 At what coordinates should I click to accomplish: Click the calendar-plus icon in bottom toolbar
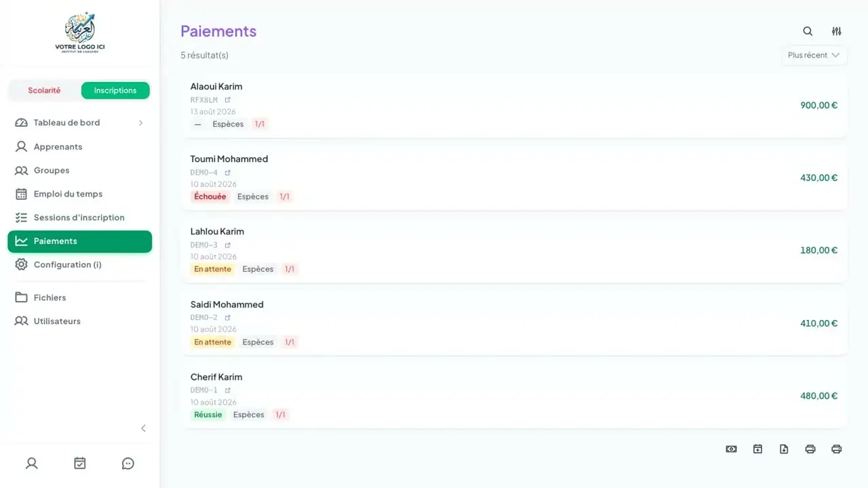pos(757,449)
